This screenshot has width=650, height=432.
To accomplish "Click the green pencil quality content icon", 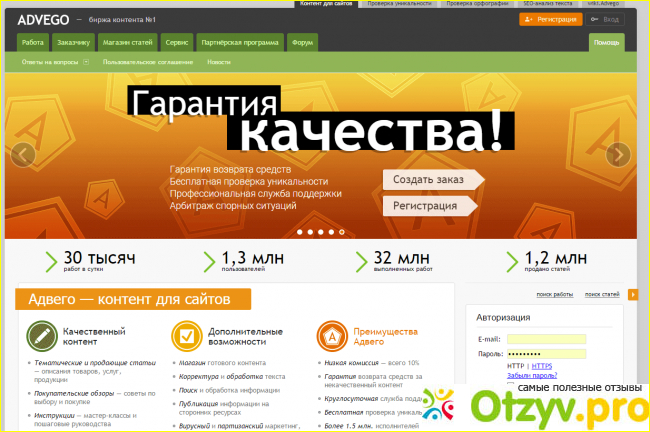I will pos(41,334).
